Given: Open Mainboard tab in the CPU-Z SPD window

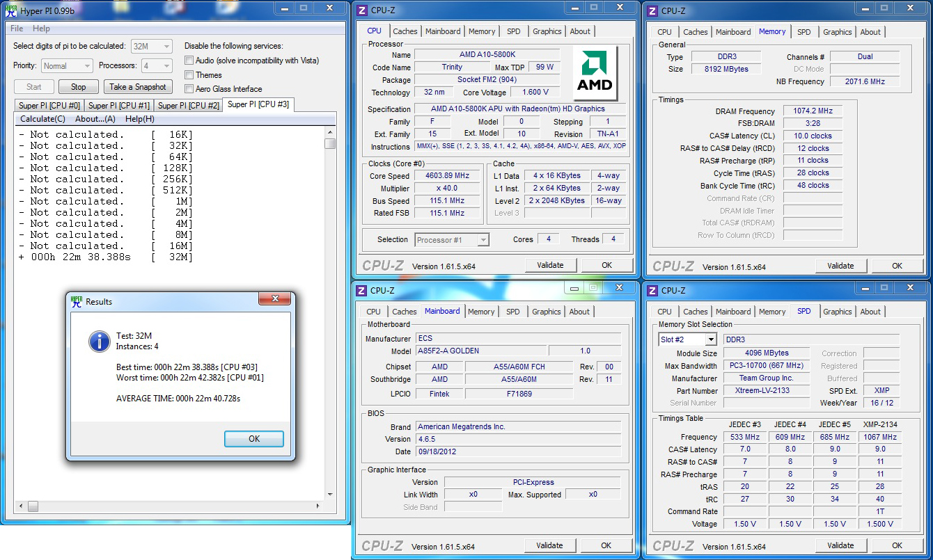Looking at the screenshot, I should pos(733,312).
